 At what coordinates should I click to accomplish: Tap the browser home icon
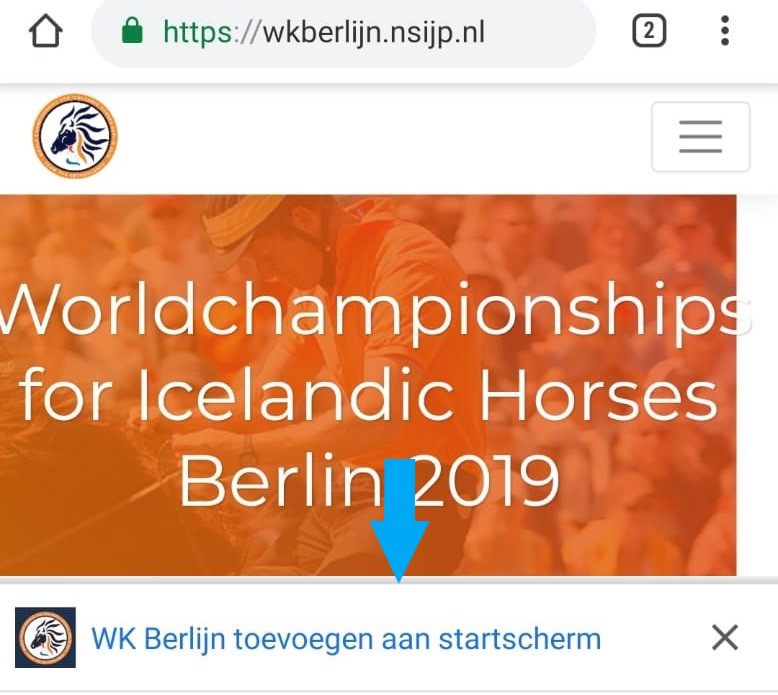click(x=46, y=31)
